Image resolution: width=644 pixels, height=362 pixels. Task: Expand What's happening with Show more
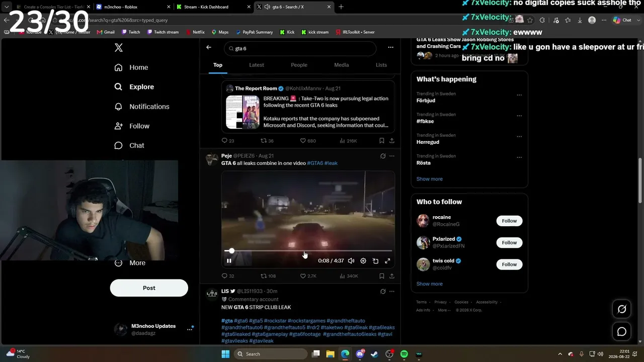click(429, 179)
